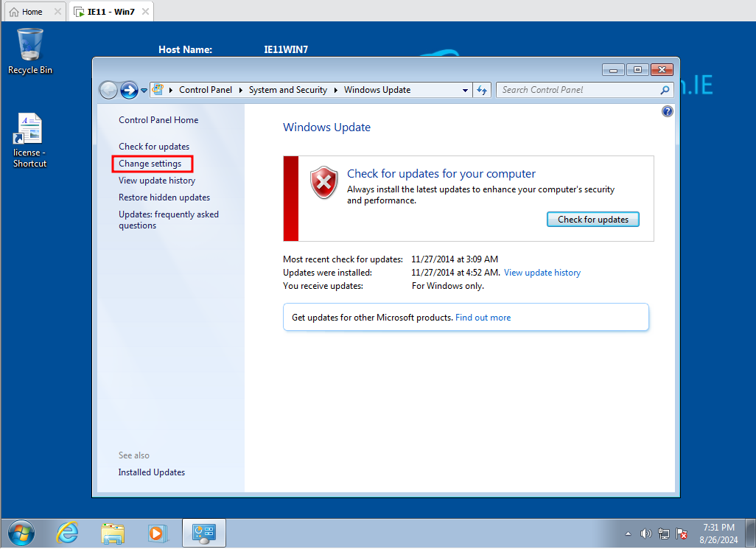Close the Windows Update window
Screen dimensions: 756x549
click(662, 70)
